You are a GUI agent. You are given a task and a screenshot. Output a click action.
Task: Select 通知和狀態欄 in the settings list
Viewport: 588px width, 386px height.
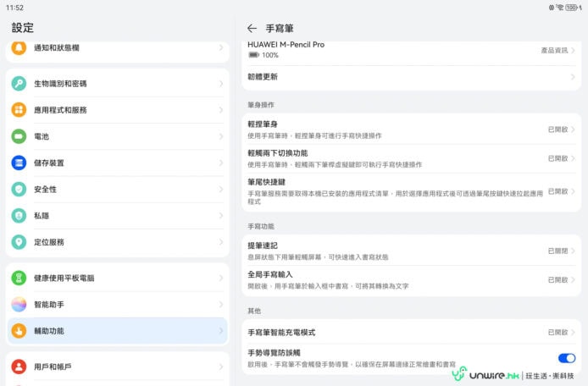[117, 49]
